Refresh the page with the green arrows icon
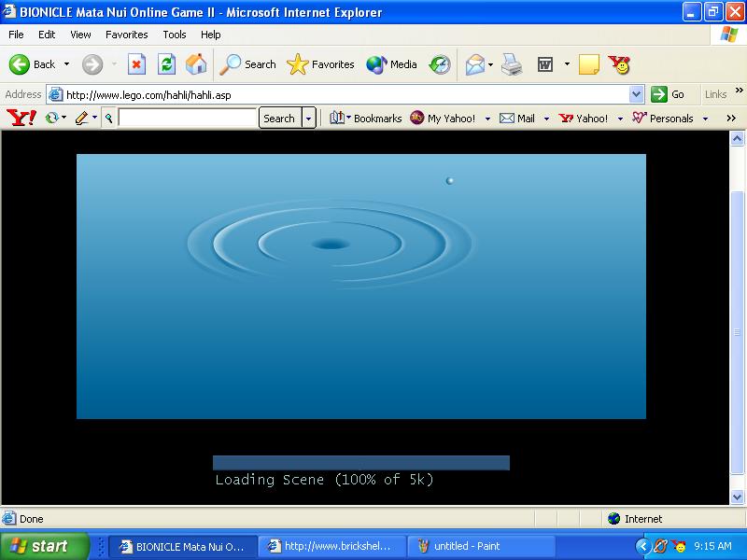This screenshot has height=560, width=747. pyautogui.click(x=166, y=64)
